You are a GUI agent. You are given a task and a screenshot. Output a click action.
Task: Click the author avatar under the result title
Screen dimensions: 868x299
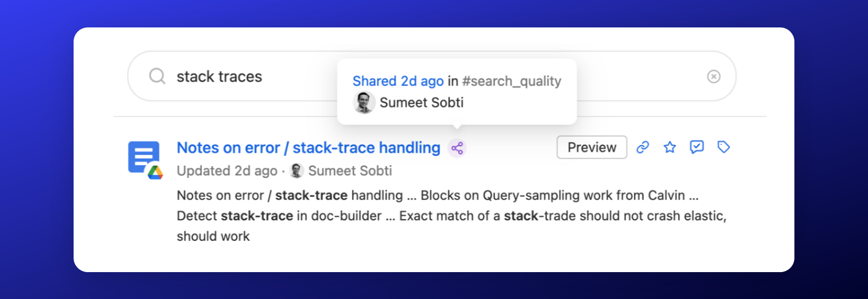pos(296,171)
